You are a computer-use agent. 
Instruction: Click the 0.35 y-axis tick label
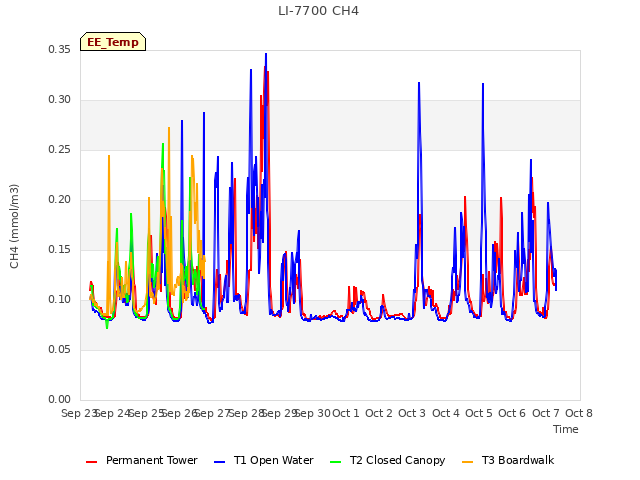(x=60, y=49)
